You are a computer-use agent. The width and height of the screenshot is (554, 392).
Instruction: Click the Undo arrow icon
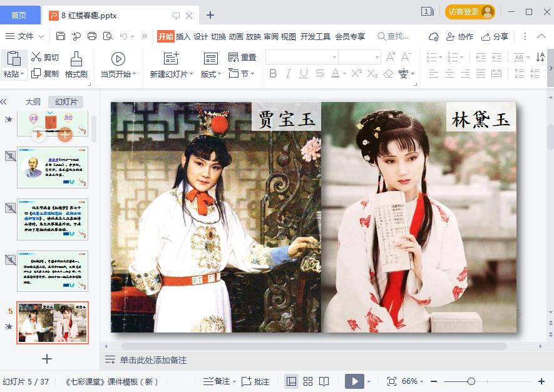[123, 36]
